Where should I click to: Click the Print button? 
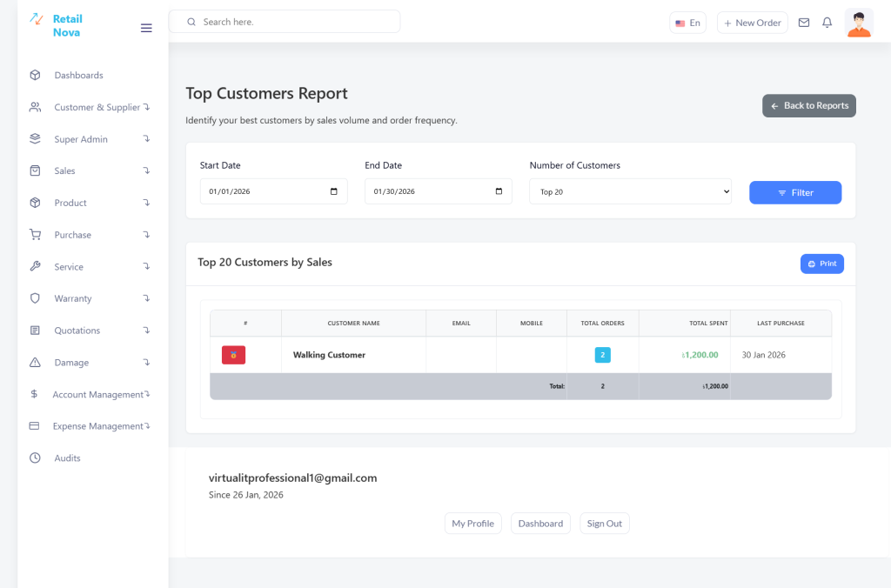pos(821,264)
